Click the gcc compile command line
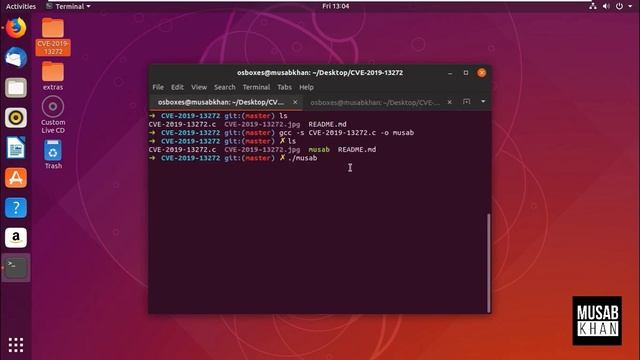Image resolution: width=640 pixels, height=360 pixels. coord(347,133)
